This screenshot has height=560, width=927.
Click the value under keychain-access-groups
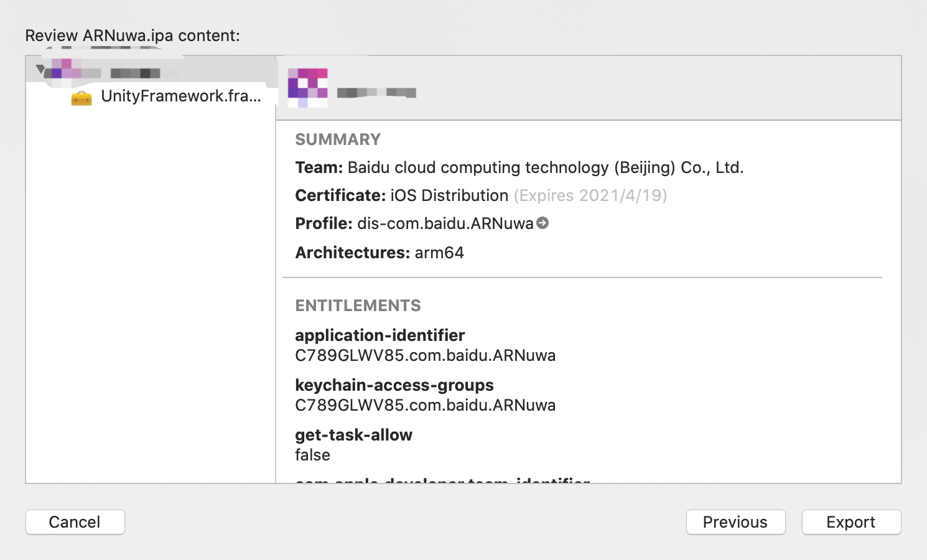click(426, 405)
